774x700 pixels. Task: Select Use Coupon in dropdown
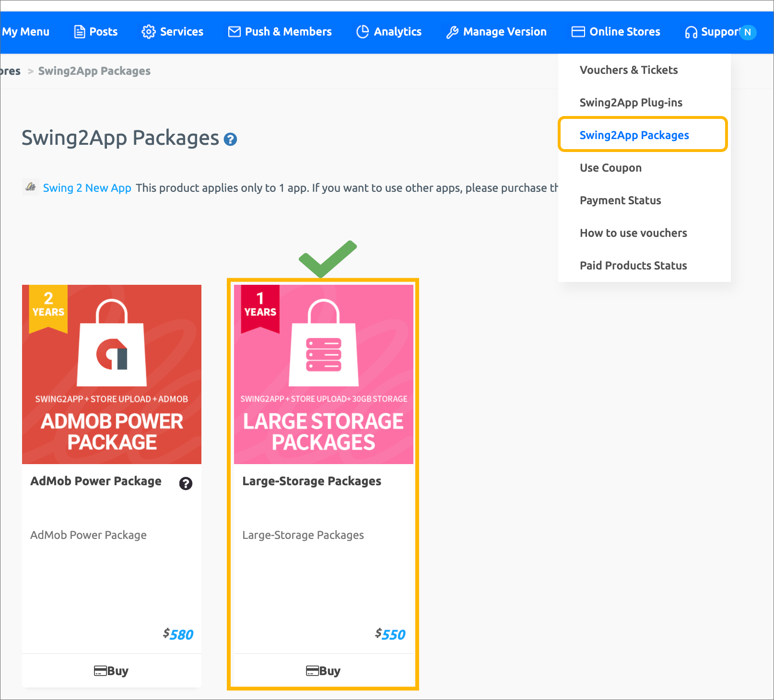(x=610, y=168)
